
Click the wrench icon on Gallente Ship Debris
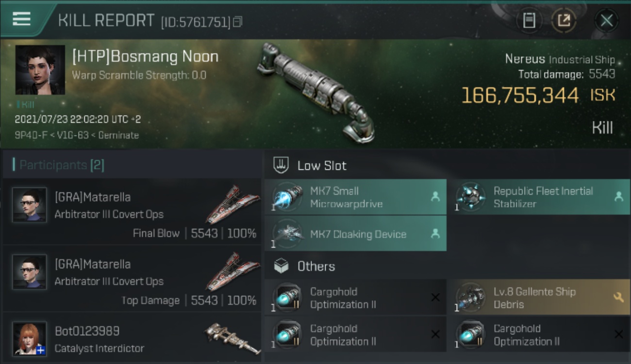point(618,297)
